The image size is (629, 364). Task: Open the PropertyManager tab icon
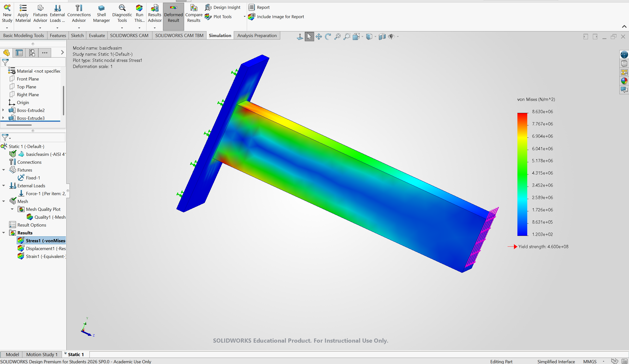point(19,53)
